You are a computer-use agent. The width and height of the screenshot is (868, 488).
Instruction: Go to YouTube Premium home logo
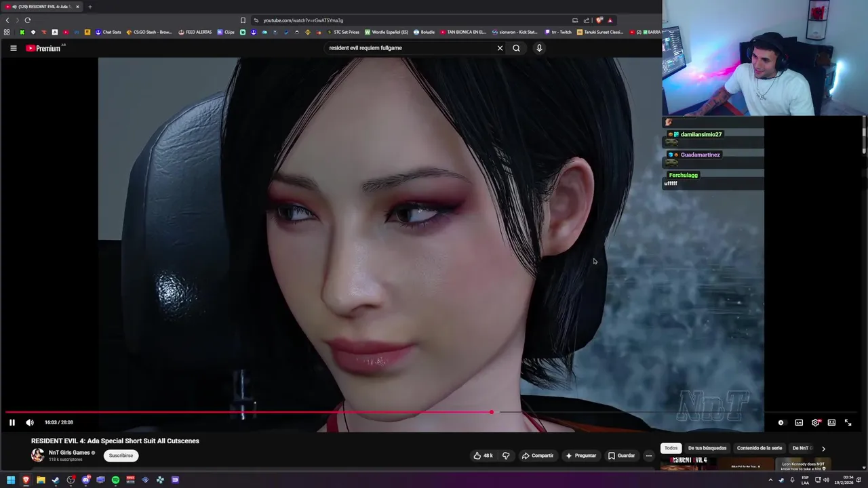click(43, 48)
